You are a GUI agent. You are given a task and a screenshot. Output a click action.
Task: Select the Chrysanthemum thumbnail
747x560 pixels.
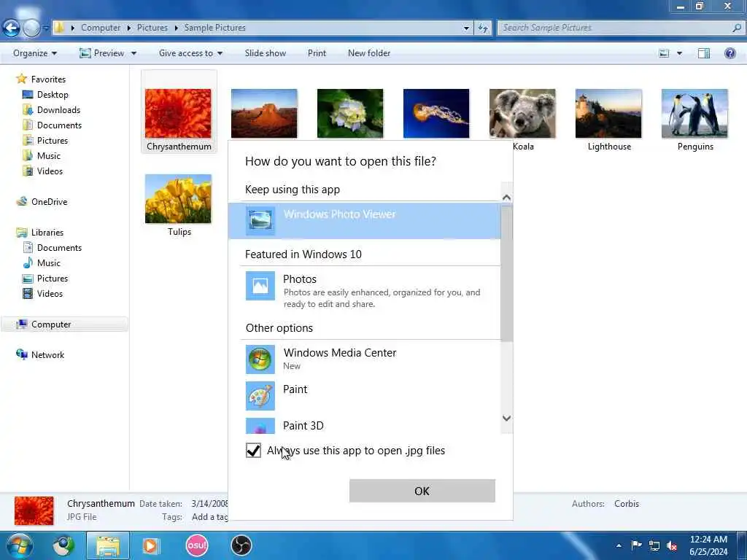[x=178, y=113]
